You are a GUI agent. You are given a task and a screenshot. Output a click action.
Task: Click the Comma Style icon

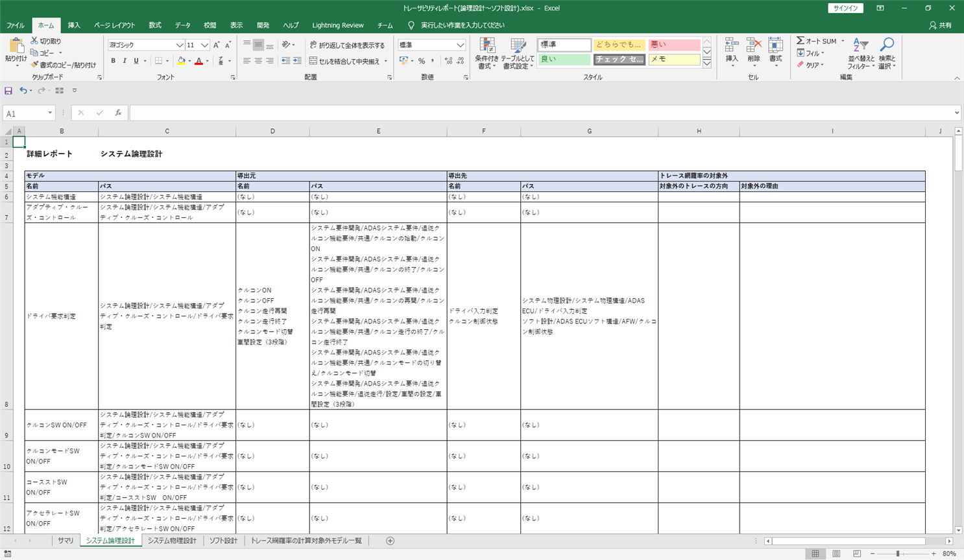pos(433,61)
